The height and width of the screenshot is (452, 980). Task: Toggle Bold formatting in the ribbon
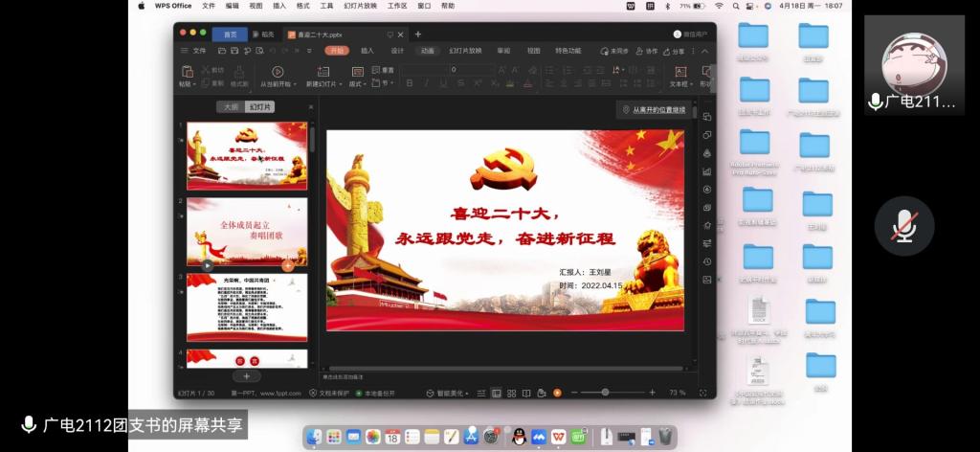click(410, 83)
